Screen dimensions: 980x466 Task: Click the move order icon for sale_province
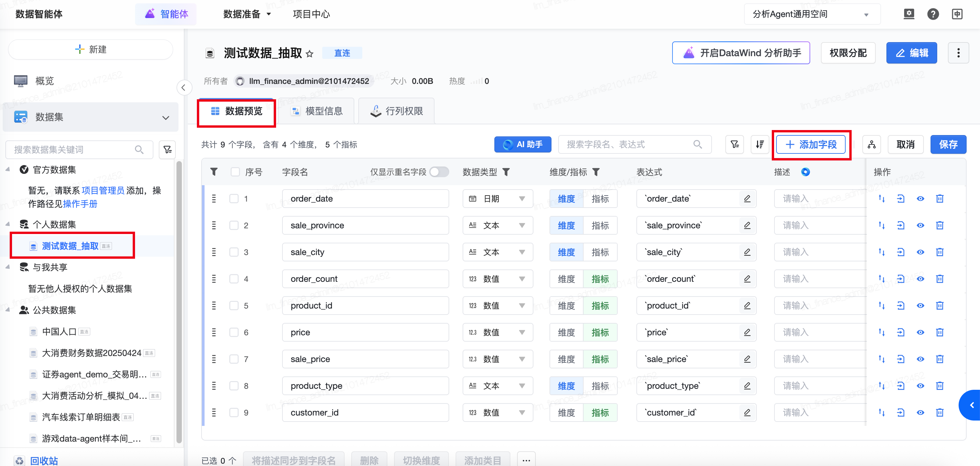tap(881, 225)
